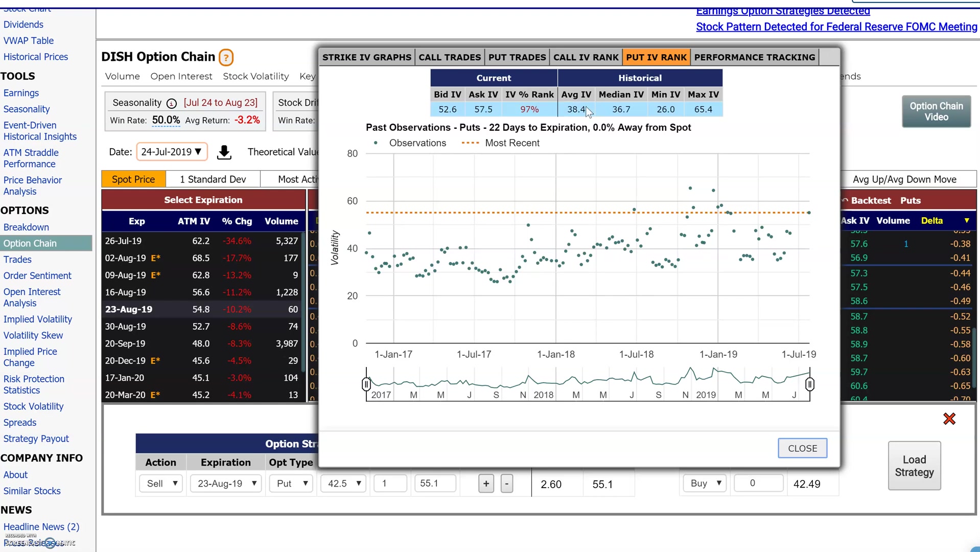Image resolution: width=980 pixels, height=552 pixels.
Task: Play the Option Chain Video
Action: point(936,111)
